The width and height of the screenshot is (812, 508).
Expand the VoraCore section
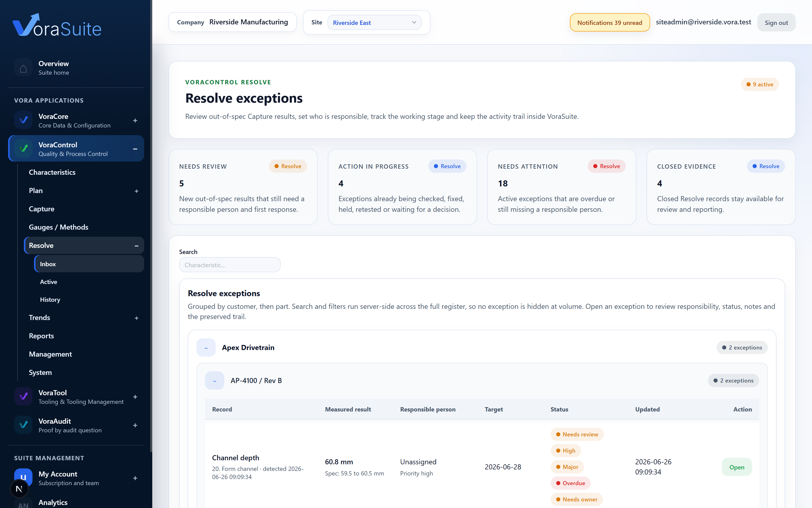coord(135,121)
